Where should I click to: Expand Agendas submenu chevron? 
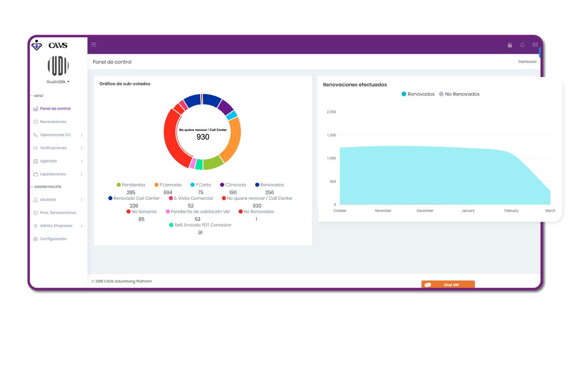82,161
